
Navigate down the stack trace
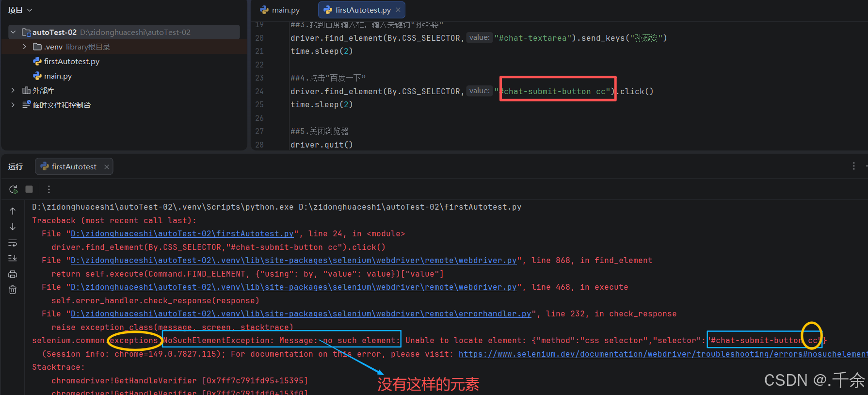13,227
